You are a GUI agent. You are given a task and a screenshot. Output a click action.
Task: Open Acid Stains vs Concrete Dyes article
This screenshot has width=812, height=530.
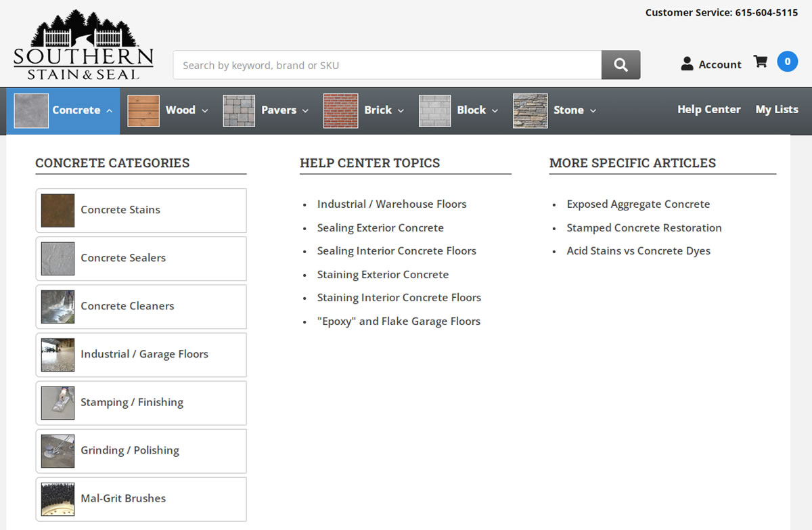point(638,251)
